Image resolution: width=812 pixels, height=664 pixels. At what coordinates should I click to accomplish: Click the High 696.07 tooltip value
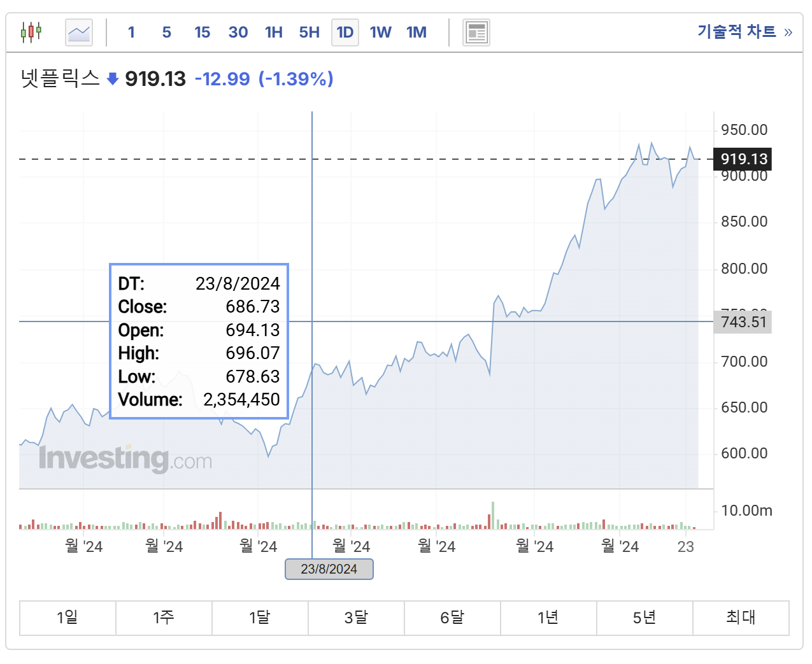[x=253, y=353]
